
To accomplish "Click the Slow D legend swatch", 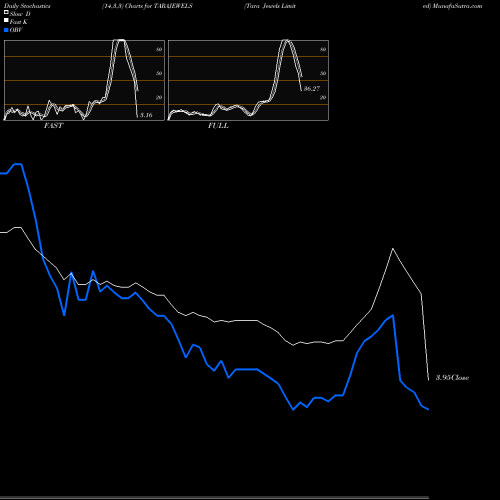I will [6, 12].
